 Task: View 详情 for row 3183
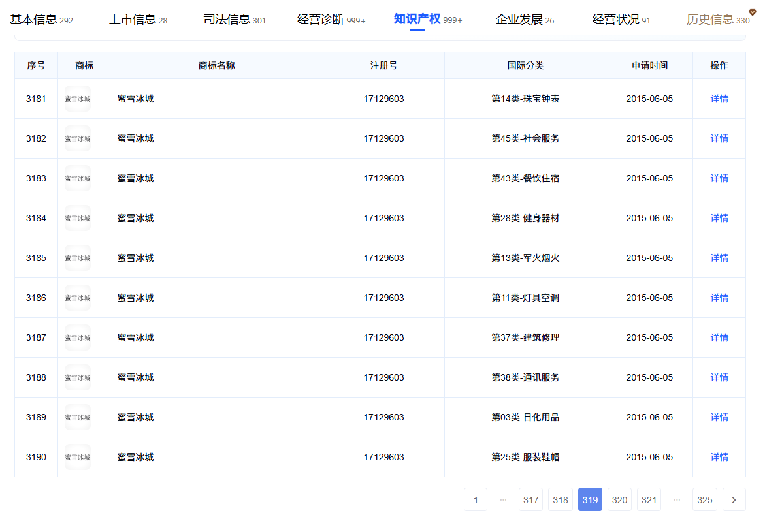[719, 178]
